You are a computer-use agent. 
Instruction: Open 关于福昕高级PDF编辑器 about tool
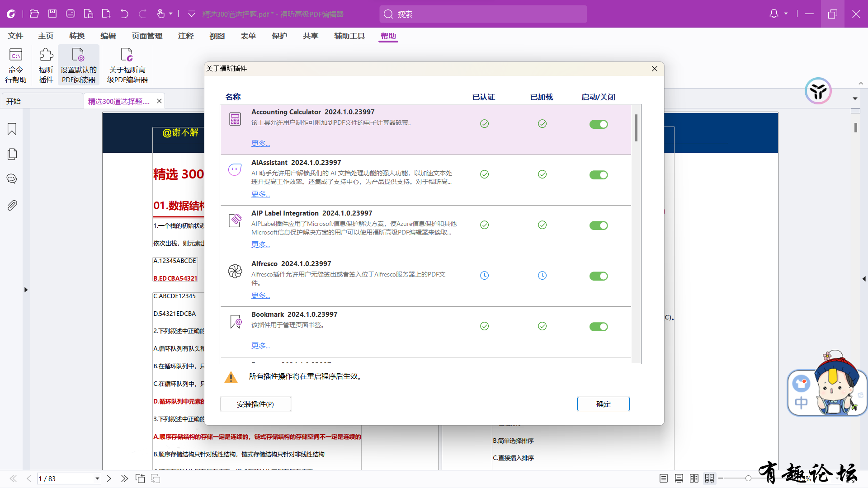[127, 66]
